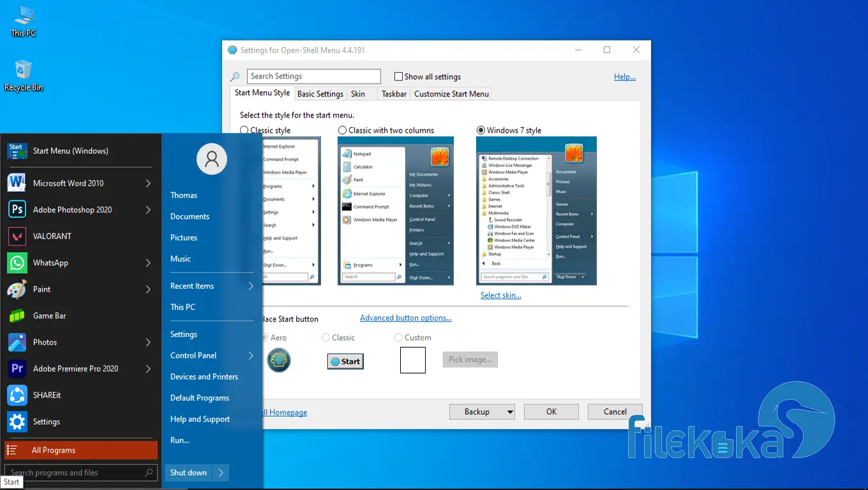Viewport: 868px width, 490px height.
Task: Switch to Basic Settings tab
Action: coord(320,94)
